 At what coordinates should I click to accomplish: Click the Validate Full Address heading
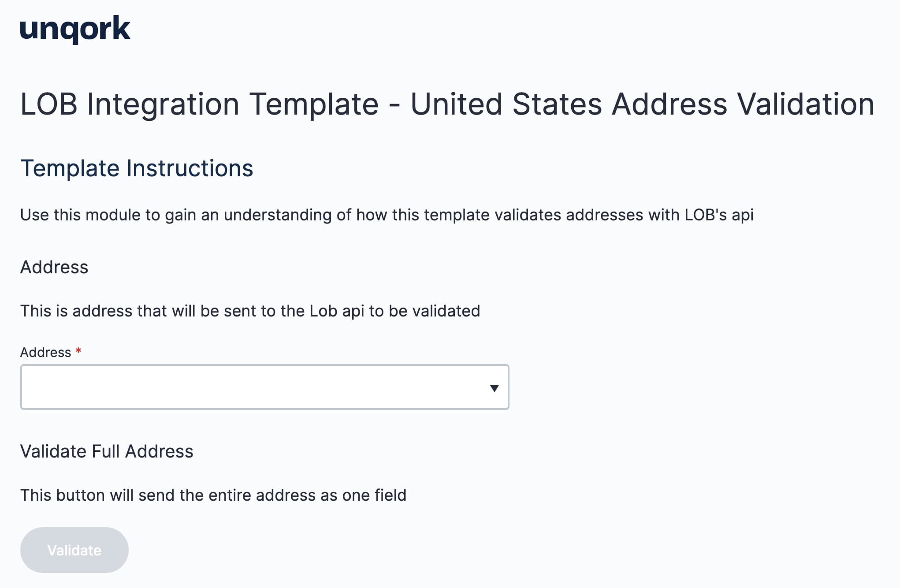pyautogui.click(x=107, y=452)
